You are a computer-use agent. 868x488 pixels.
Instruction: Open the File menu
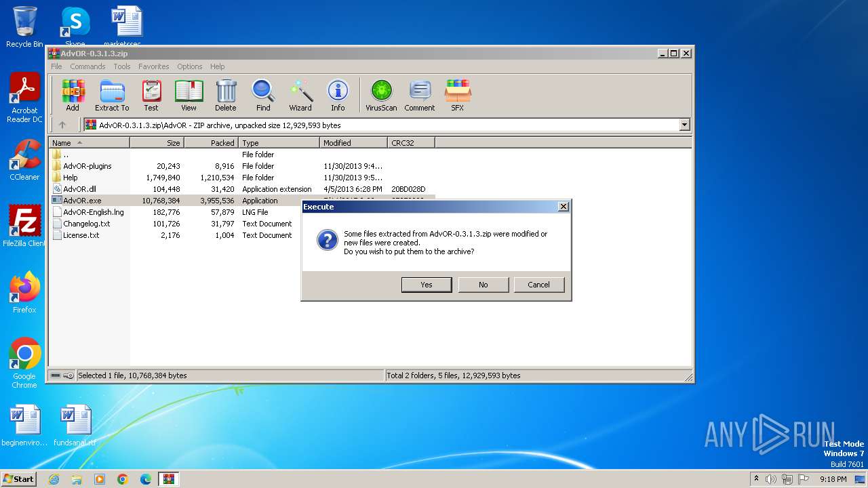pyautogui.click(x=56, y=66)
